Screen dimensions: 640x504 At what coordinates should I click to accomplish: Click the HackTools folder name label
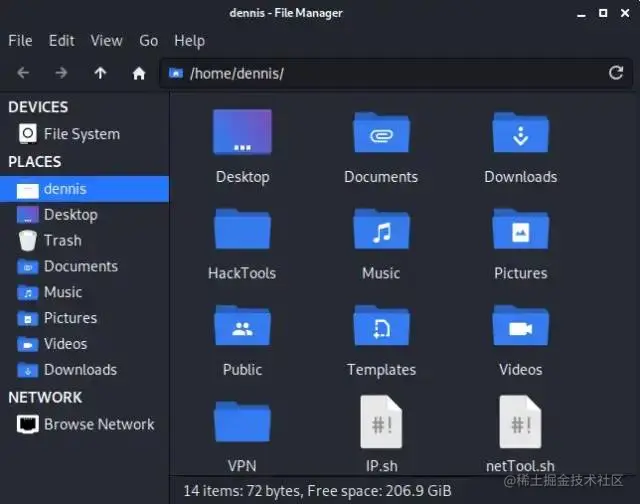click(x=242, y=273)
